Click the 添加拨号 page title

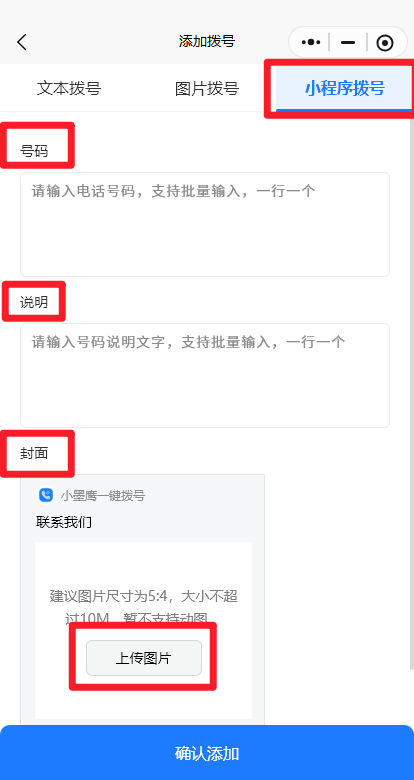tap(207, 41)
